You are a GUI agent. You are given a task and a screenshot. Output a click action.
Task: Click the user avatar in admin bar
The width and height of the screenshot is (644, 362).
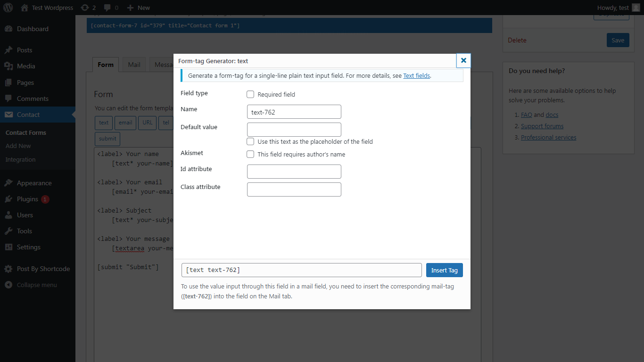coord(636,8)
